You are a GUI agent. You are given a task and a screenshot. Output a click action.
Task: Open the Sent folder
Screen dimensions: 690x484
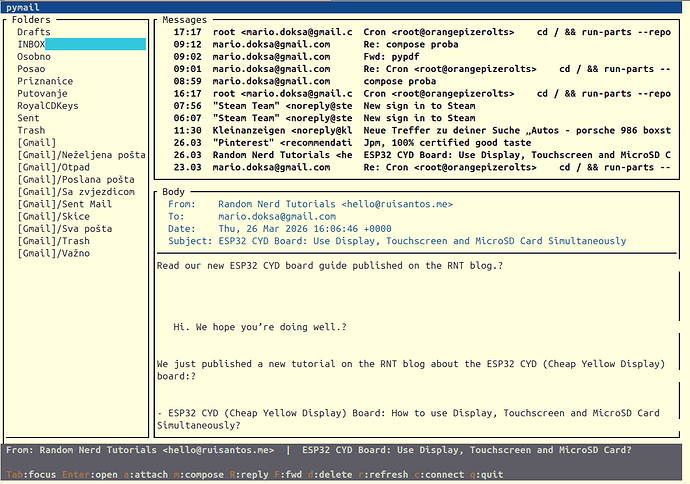click(x=29, y=118)
